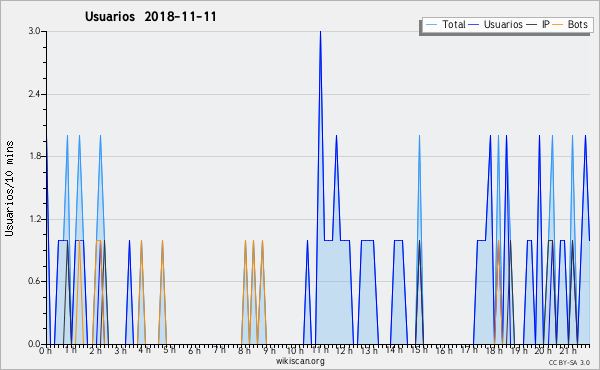The width and height of the screenshot is (600, 370).
Task: Click the 'Bots' legend label
Action: [x=577, y=24]
